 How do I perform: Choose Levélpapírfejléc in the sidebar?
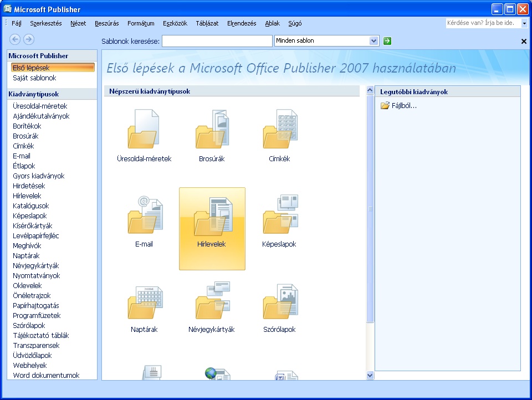click(36, 236)
